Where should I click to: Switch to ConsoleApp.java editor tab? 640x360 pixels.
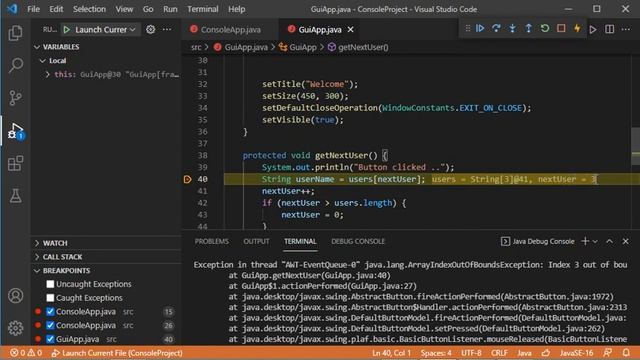[x=231, y=29]
